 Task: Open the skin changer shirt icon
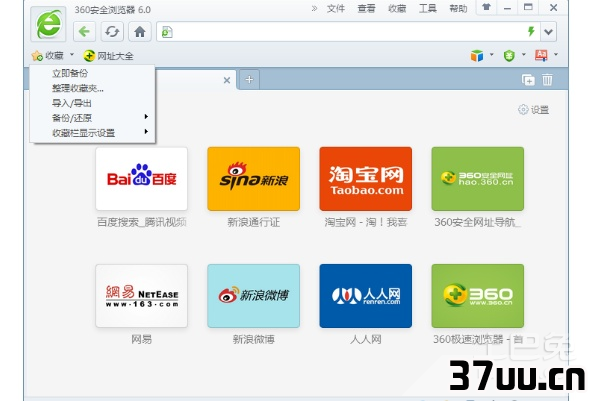tap(486, 7)
